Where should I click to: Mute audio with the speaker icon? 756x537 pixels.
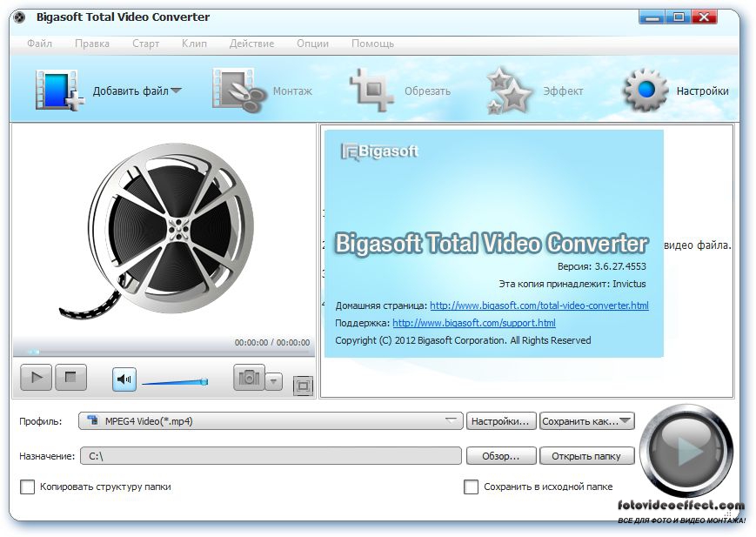(x=124, y=379)
